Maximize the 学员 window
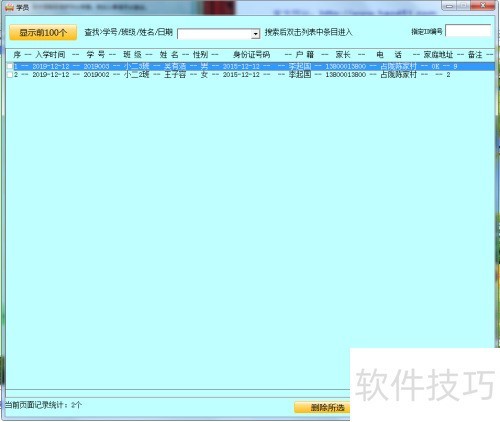 tap(463, 6)
